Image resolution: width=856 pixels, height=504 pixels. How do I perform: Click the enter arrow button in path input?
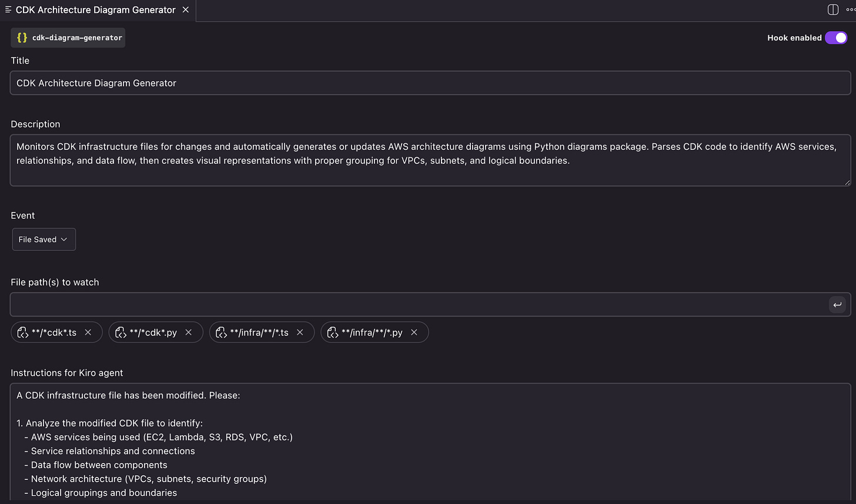(837, 305)
